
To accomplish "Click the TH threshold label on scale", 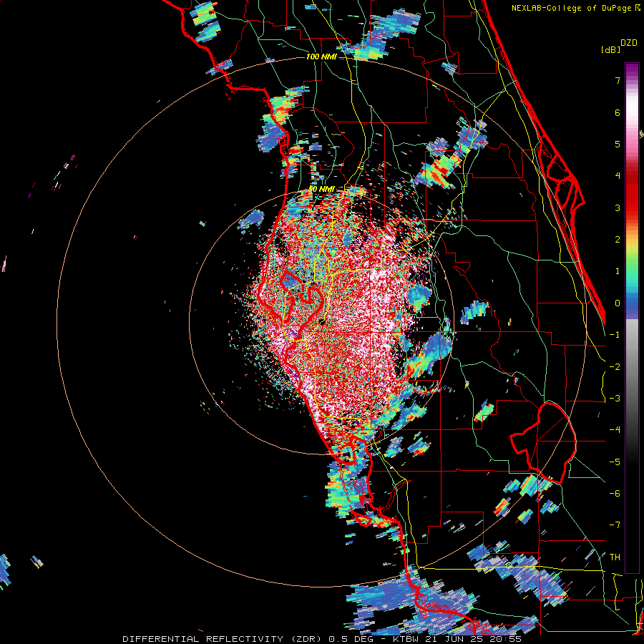I will (x=615, y=557).
